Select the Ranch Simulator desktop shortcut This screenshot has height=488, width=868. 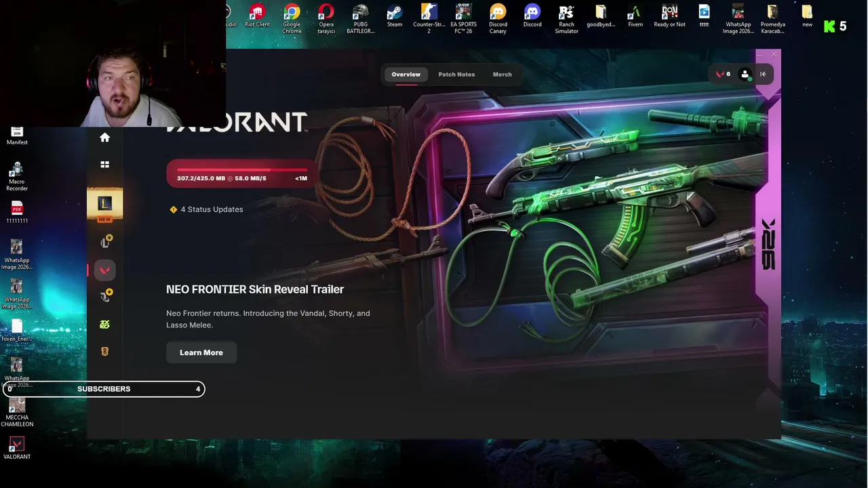tap(566, 19)
